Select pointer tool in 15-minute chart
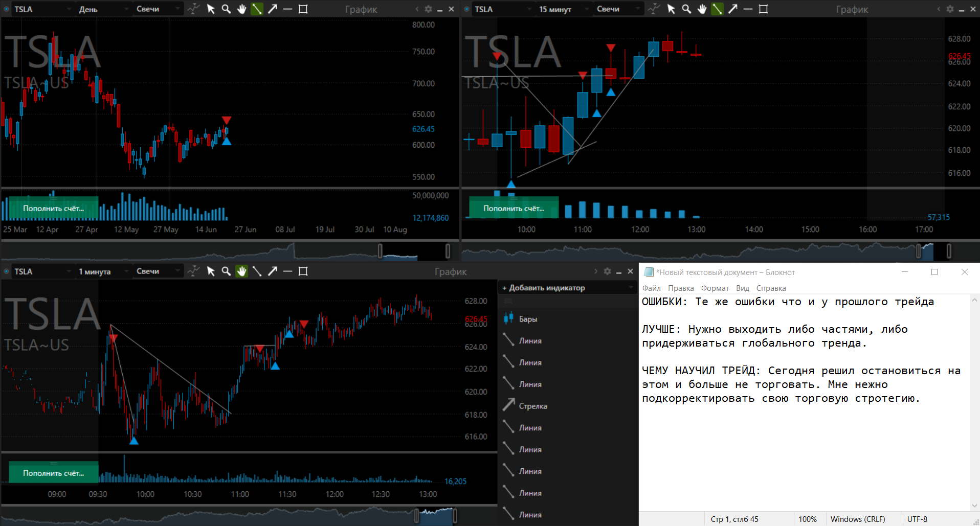 [x=671, y=9]
